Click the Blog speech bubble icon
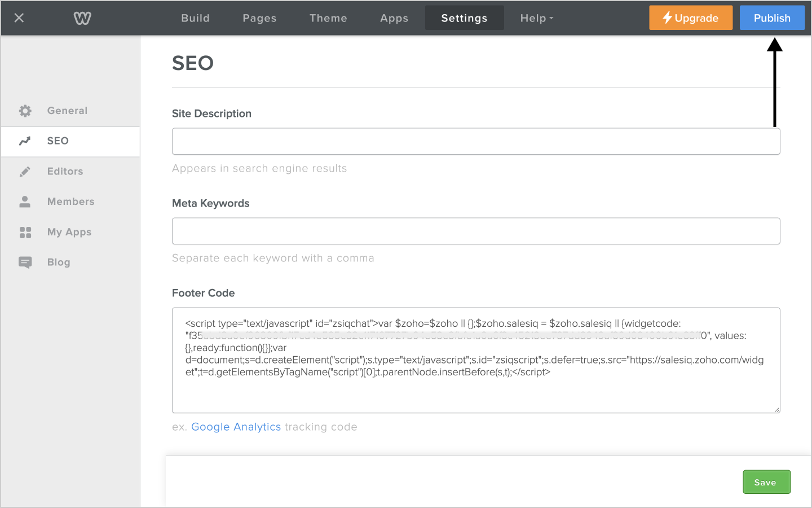 click(25, 262)
